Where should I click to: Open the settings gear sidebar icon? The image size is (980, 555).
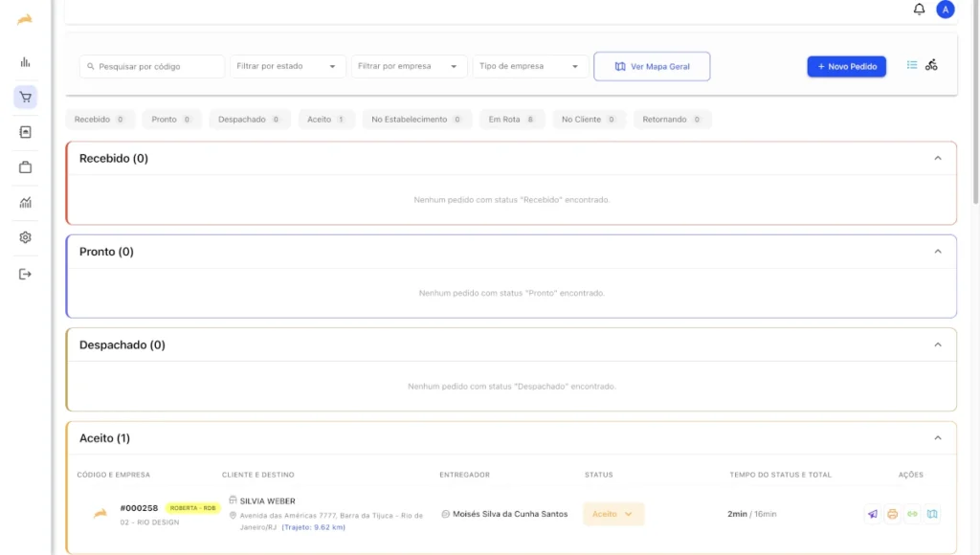pyautogui.click(x=25, y=237)
